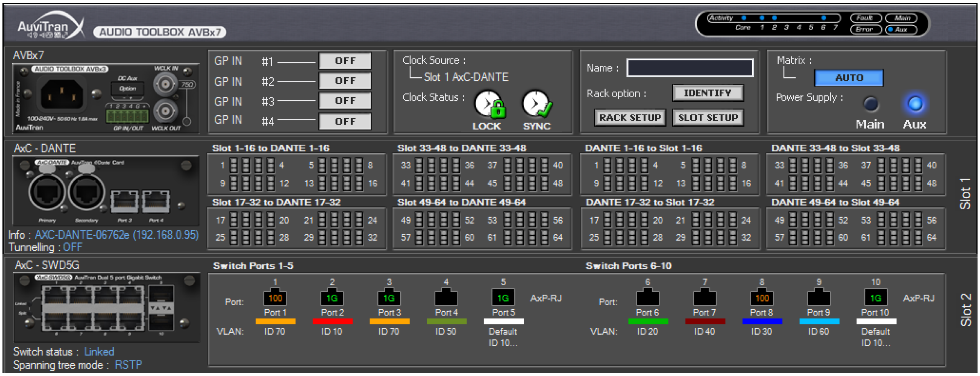Click the DANTE 1-16 to Slot 1-16 meters
This screenshot has width=980, height=376.
click(x=670, y=174)
